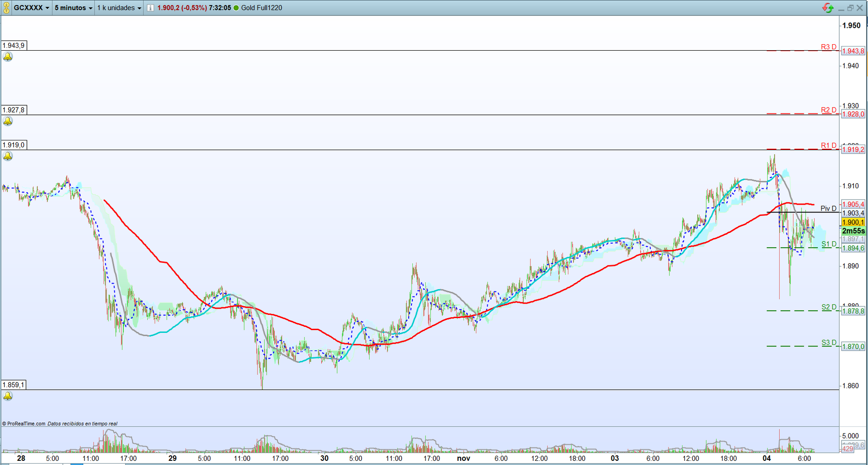Screen dimensions: 868x465
Task: Click the 1.950 price scale label
Action: [x=852, y=26]
